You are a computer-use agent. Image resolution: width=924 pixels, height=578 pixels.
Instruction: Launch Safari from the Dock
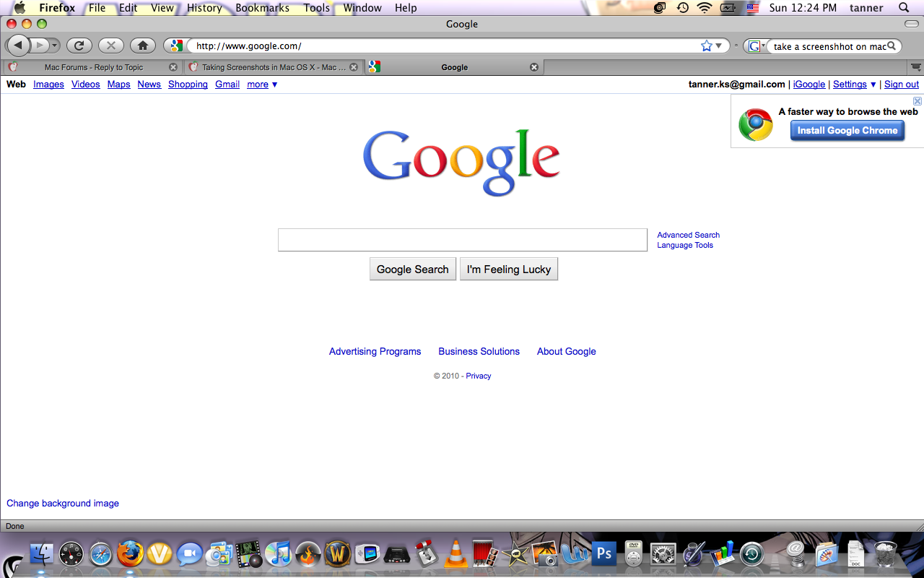coord(101,555)
